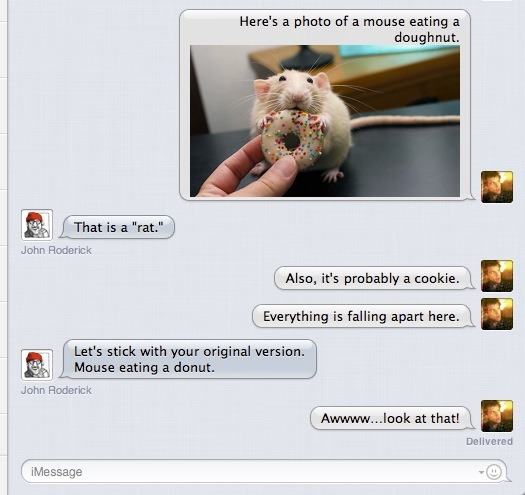The width and height of the screenshot is (525, 495).
Task: Click the Delivered status label
Action: click(x=489, y=441)
